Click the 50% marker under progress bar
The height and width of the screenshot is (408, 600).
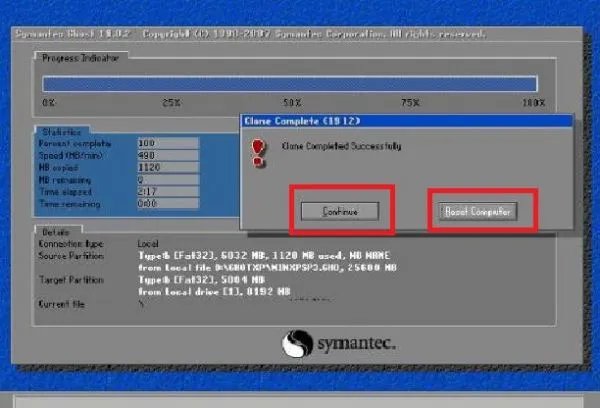tap(291, 103)
